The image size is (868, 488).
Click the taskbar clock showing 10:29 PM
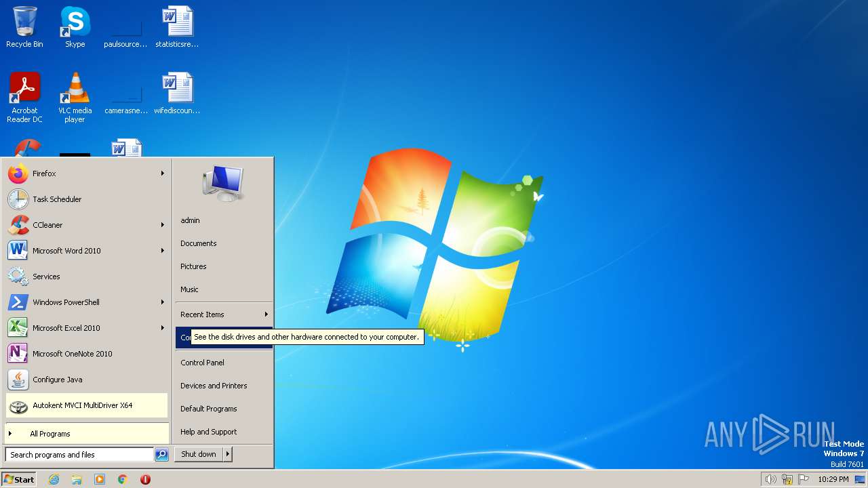coord(833,479)
